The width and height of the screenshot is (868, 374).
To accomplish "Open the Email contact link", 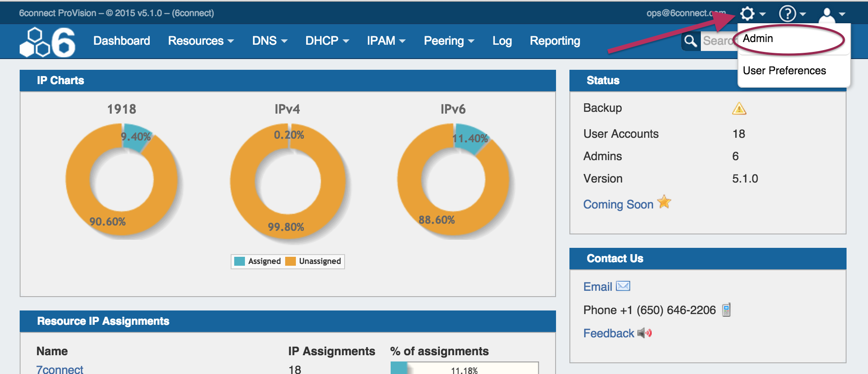I will pos(598,287).
